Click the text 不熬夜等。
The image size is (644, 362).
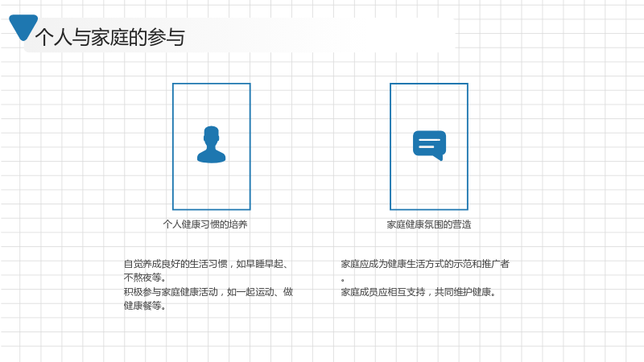(145, 278)
